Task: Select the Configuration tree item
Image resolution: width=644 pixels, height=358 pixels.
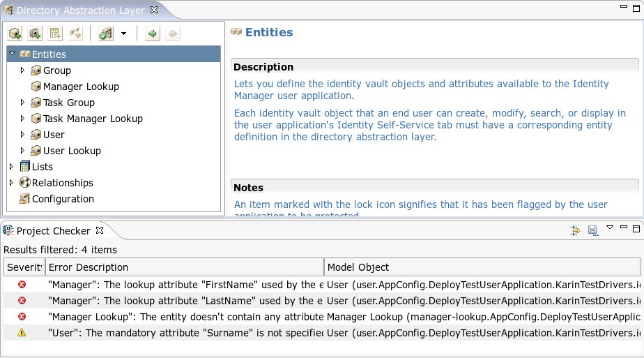Action: 63,199
